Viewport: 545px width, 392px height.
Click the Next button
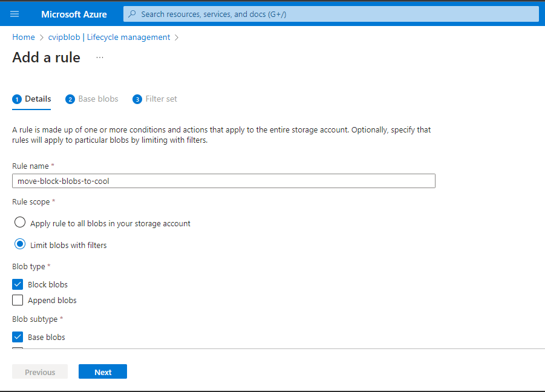(103, 372)
